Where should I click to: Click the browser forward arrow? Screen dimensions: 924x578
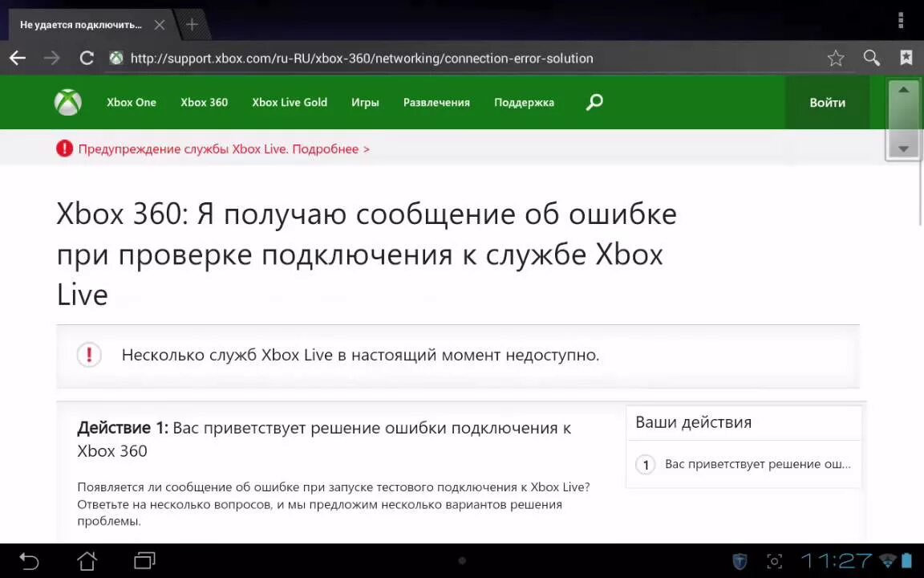tap(52, 58)
